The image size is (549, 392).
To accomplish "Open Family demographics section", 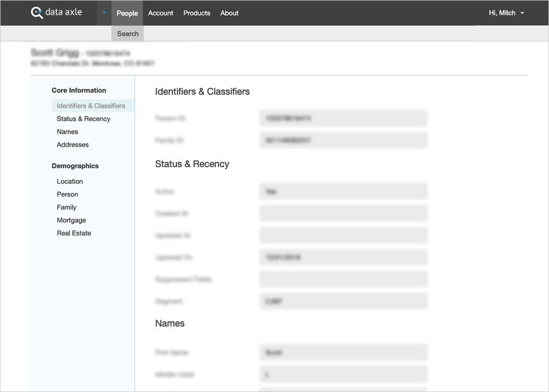I will 67,207.
